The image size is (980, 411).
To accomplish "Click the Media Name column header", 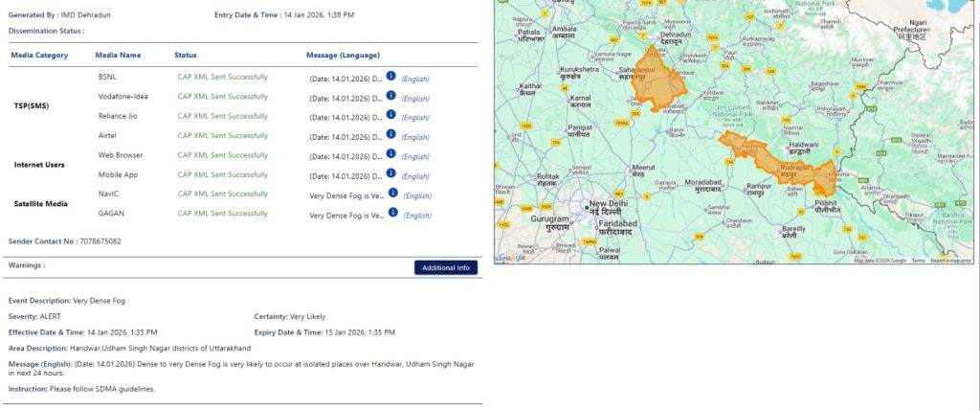I will click(118, 55).
